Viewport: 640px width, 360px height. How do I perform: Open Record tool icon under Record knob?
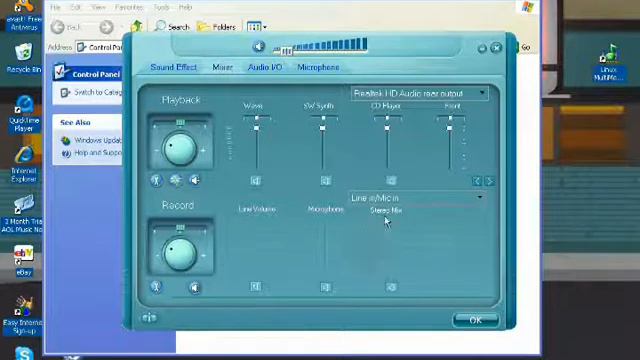(x=156, y=287)
